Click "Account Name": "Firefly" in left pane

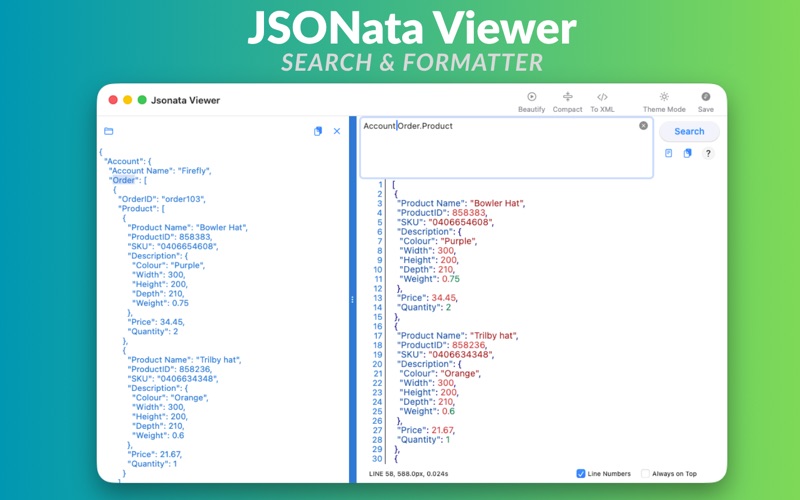click(161, 171)
